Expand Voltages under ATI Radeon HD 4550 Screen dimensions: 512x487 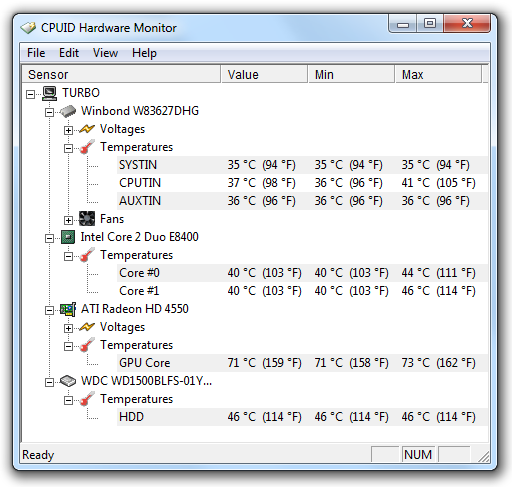68,328
